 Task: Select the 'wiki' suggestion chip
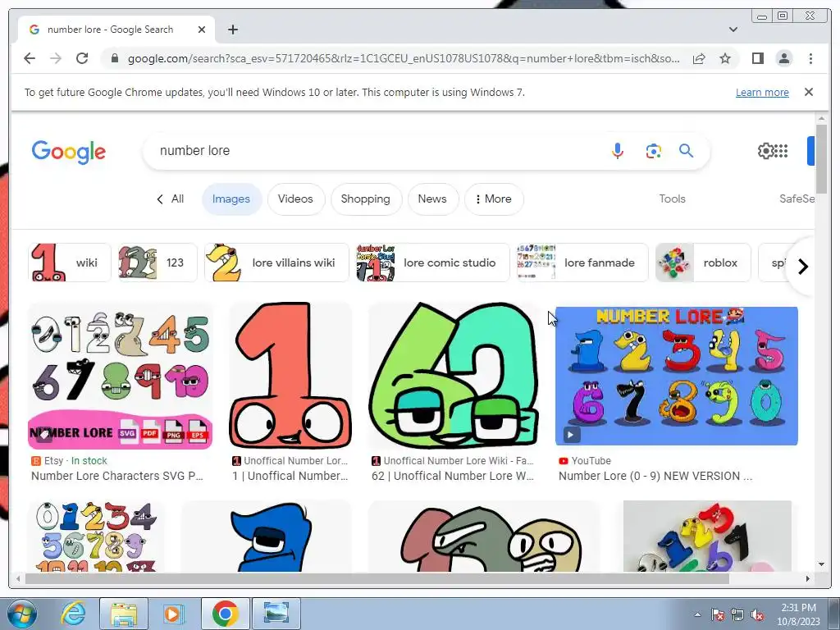(x=70, y=262)
